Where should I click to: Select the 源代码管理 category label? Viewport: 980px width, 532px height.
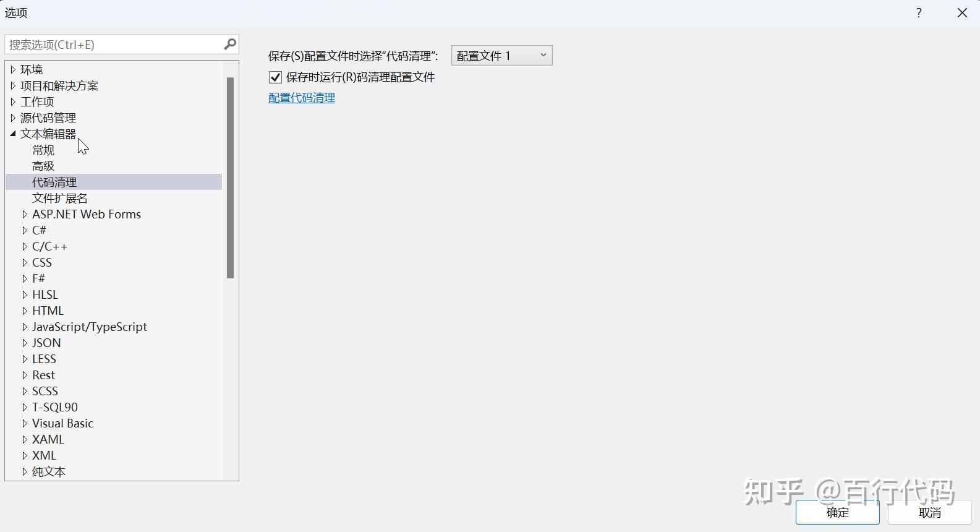click(48, 118)
